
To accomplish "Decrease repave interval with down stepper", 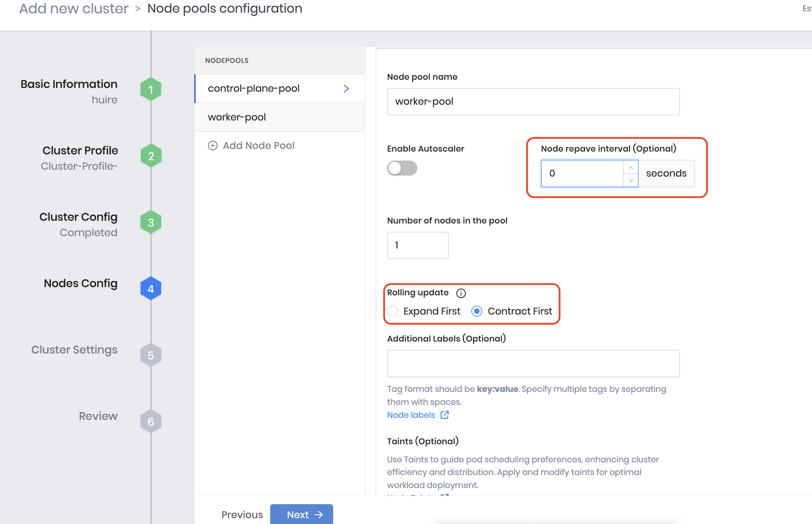I will (631, 180).
